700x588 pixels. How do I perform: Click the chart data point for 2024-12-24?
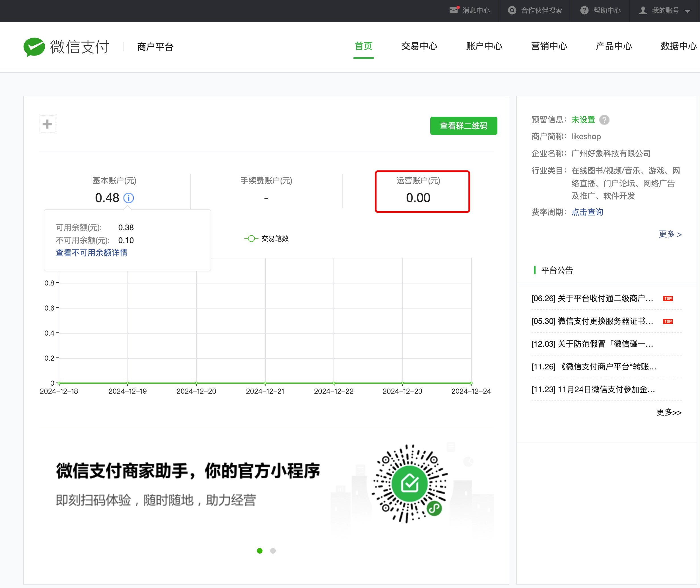(471, 383)
